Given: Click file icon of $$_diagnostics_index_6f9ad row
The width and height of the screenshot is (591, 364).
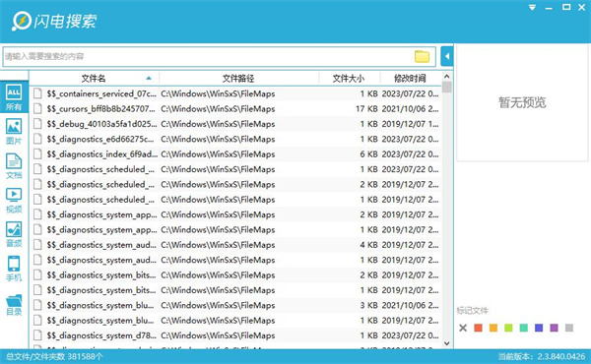Looking at the screenshot, I should pyautogui.click(x=37, y=153).
